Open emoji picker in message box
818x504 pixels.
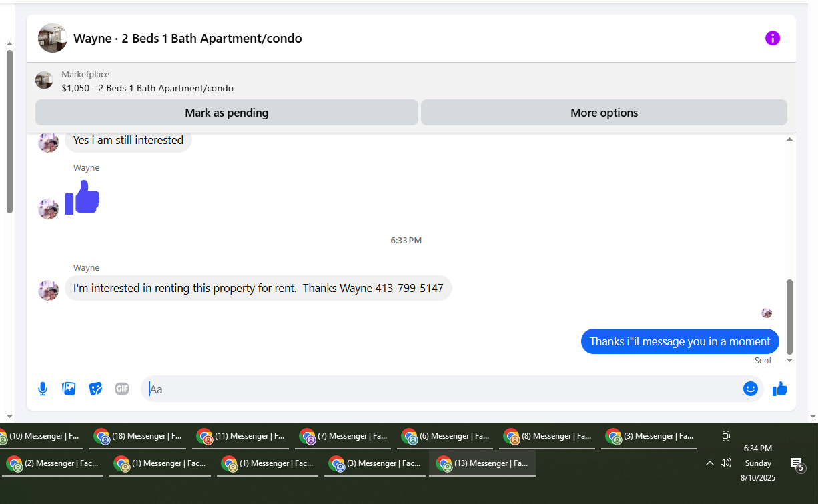pos(751,389)
